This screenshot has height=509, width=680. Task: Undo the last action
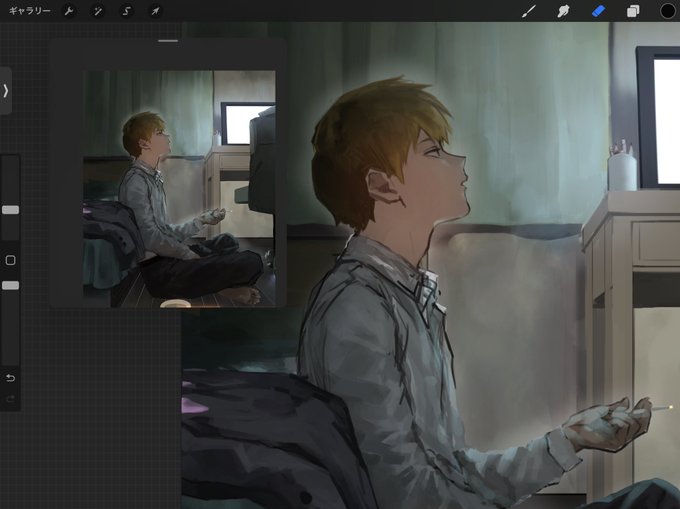click(10, 378)
